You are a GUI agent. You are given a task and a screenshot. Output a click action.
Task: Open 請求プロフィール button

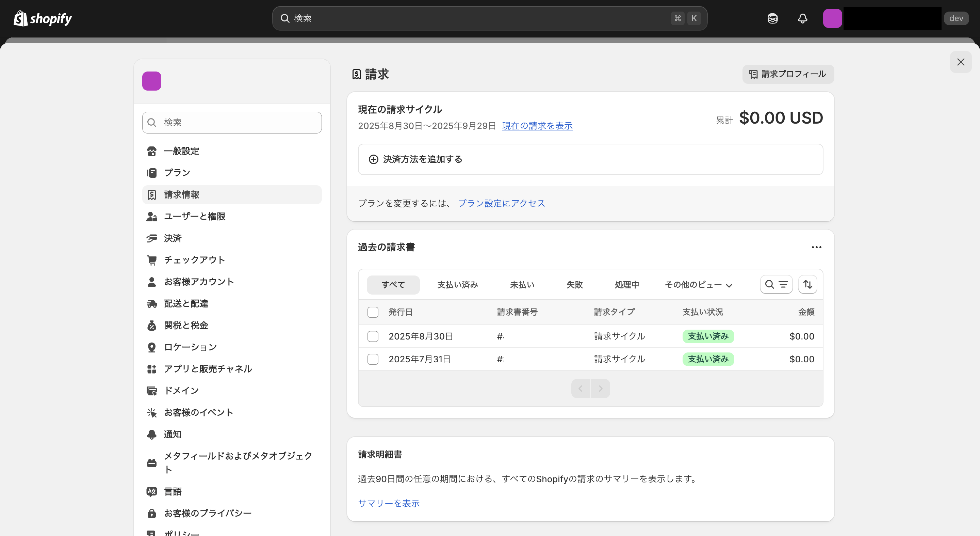coord(788,74)
